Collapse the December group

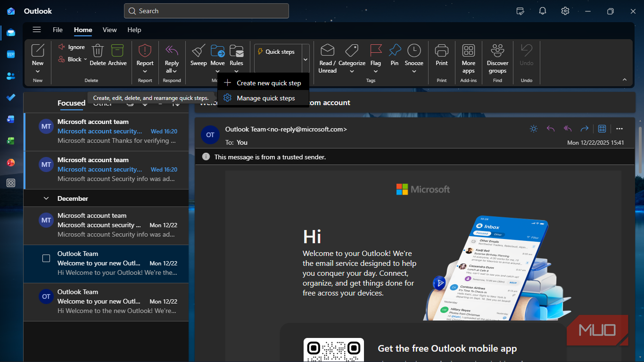(x=46, y=198)
